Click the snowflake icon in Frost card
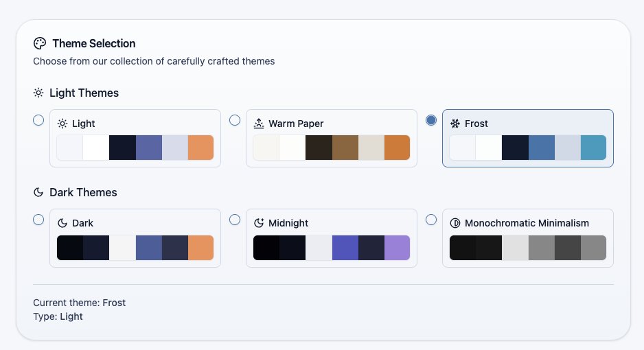Viewport: 644px width, 350px height. coord(455,124)
